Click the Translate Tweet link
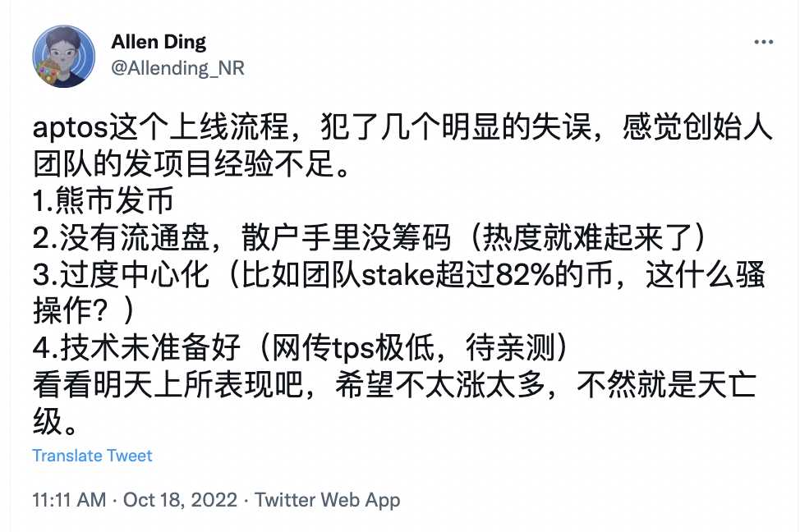This screenshot has height=532, width=800. tap(92, 456)
